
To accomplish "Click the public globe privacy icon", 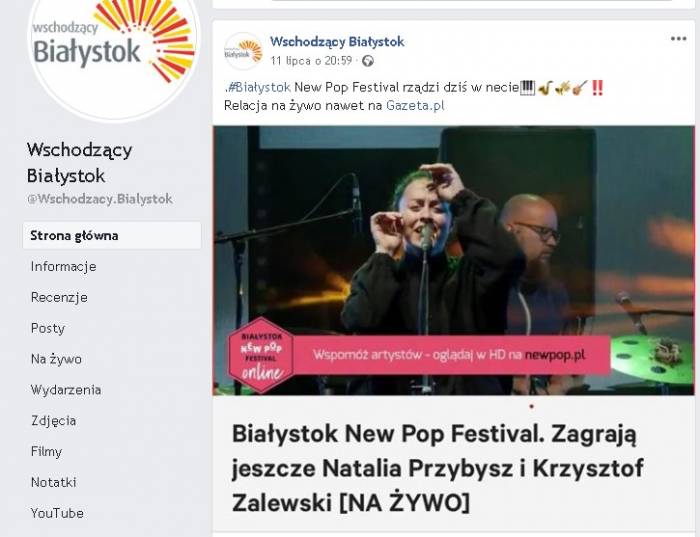I will tap(367, 61).
